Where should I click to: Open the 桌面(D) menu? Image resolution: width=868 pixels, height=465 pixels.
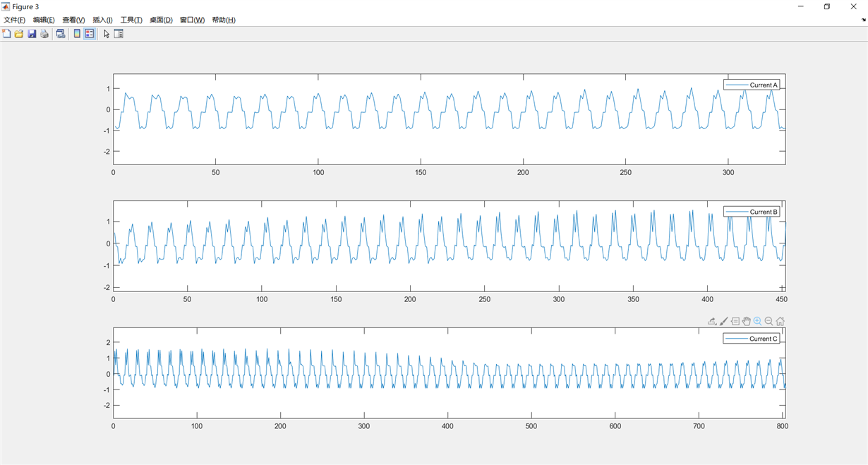(x=161, y=20)
